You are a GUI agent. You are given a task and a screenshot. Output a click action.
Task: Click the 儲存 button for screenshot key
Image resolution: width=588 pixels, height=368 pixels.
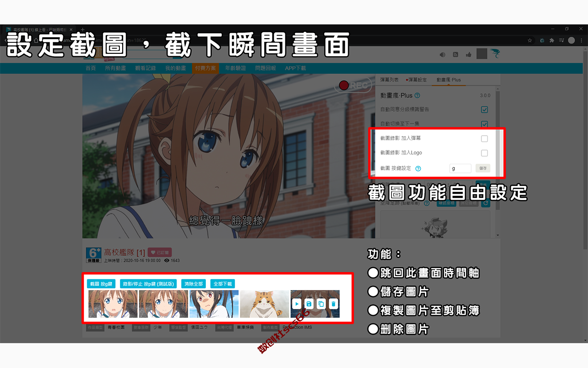pyautogui.click(x=483, y=168)
